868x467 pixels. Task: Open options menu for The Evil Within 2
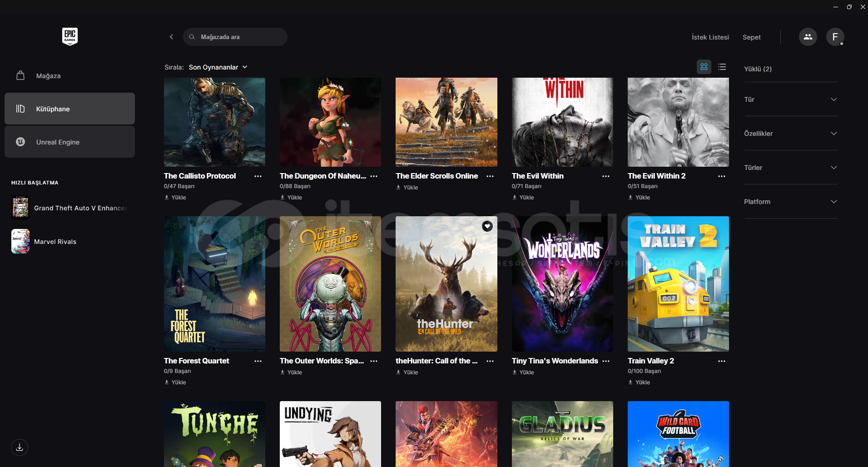tap(722, 176)
